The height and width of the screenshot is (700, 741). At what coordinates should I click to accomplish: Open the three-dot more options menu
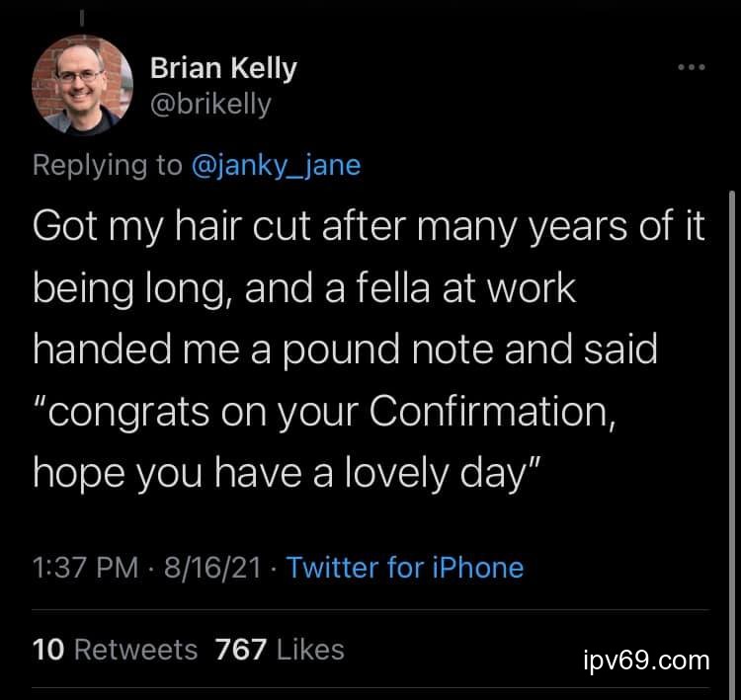[691, 68]
